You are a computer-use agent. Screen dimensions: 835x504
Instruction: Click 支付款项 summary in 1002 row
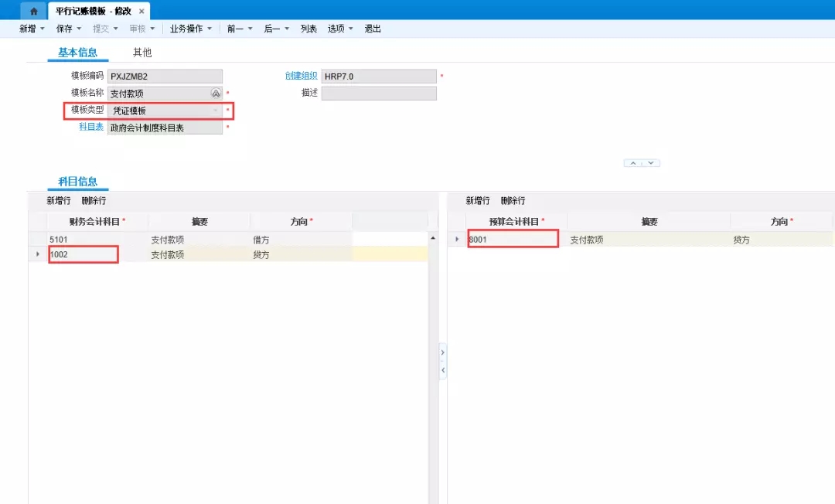[199, 254]
